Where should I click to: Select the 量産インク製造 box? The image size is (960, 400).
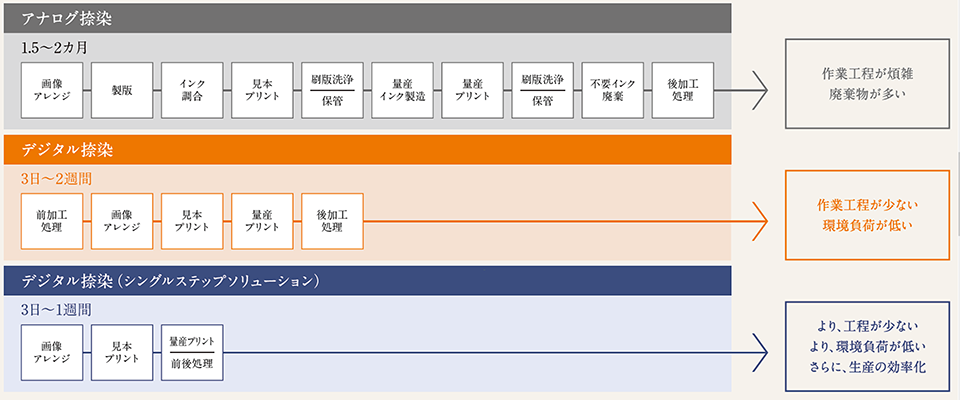pyautogui.click(x=402, y=89)
